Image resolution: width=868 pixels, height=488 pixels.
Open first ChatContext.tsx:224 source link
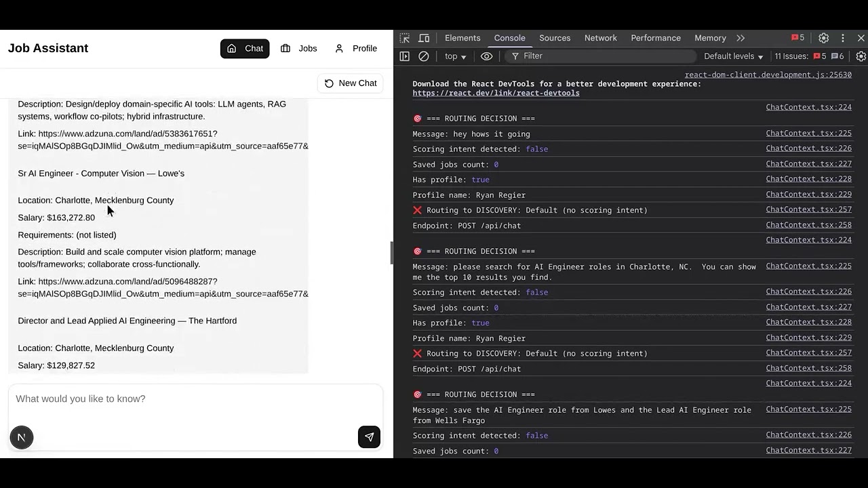[808, 107]
